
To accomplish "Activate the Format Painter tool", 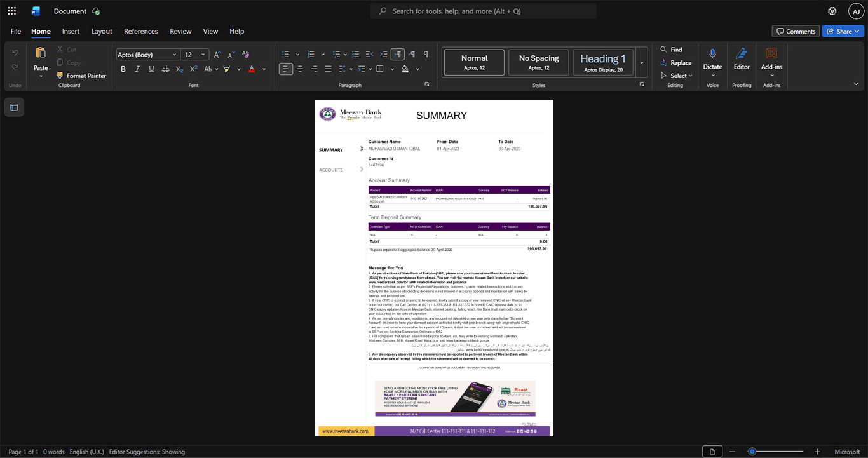I will pos(81,76).
